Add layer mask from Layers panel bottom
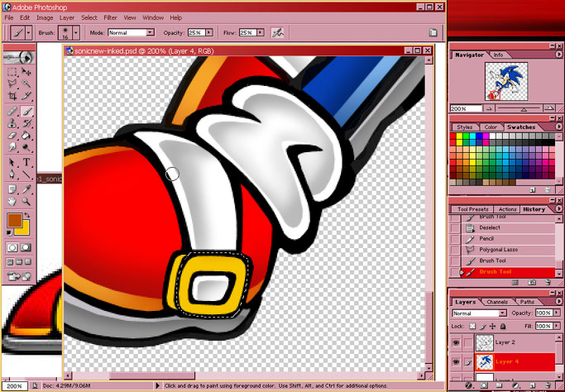Viewport: 565px width, 392px height. coord(484,385)
